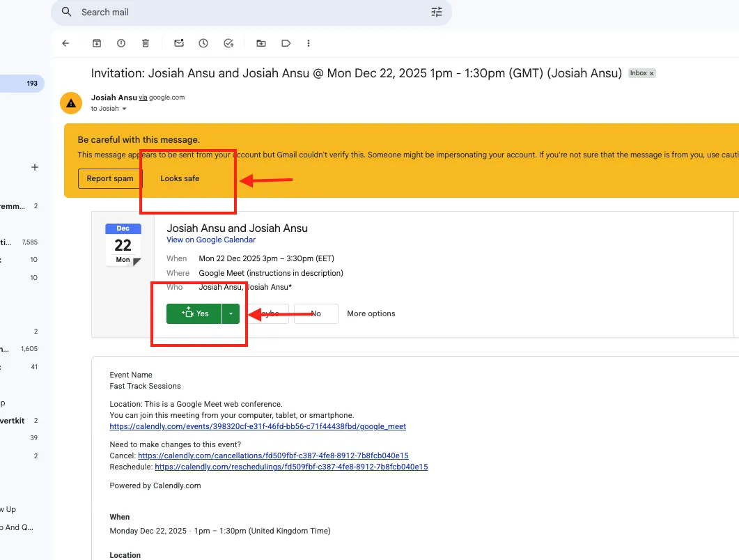Click the email subject title text
739x560 pixels.
(357, 74)
